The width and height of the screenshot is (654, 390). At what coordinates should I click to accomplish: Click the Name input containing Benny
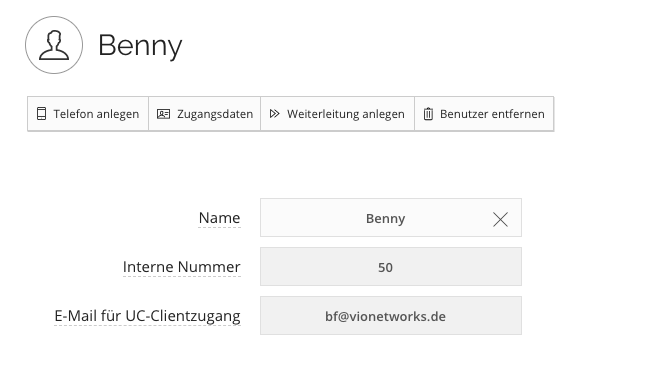tap(391, 218)
